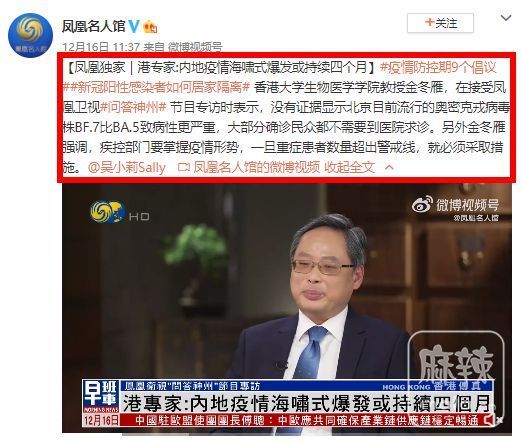Click the up chevron after 收起全文
Image resolution: width=521 pixels, height=444 pixels.
[389, 167]
